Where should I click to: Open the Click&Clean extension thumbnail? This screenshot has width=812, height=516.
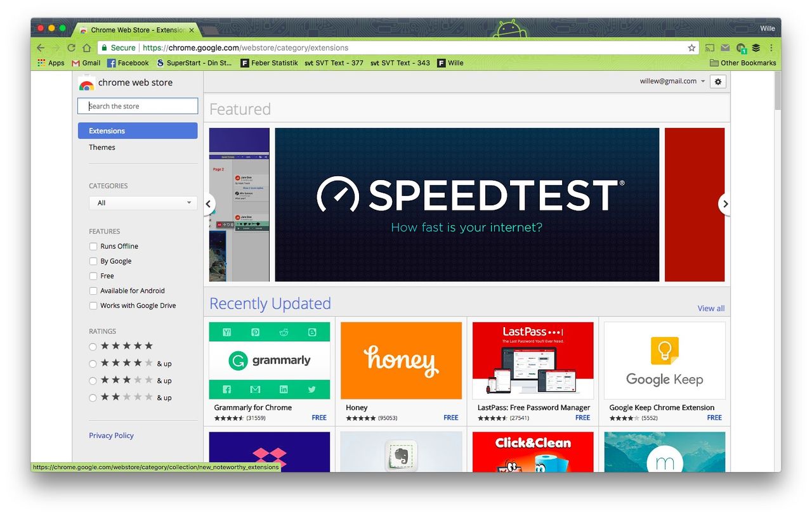click(x=533, y=452)
